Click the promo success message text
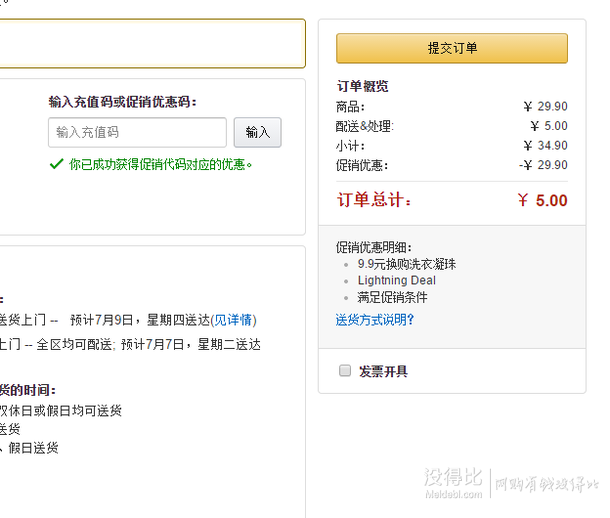The width and height of the screenshot is (610, 518). 160,164
